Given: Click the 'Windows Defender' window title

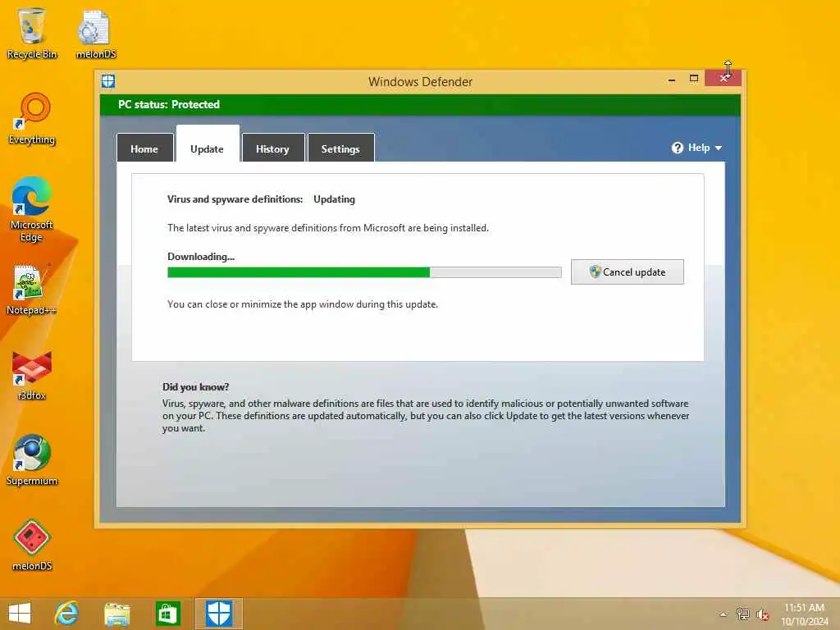Looking at the screenshot, I should (421, 82).
